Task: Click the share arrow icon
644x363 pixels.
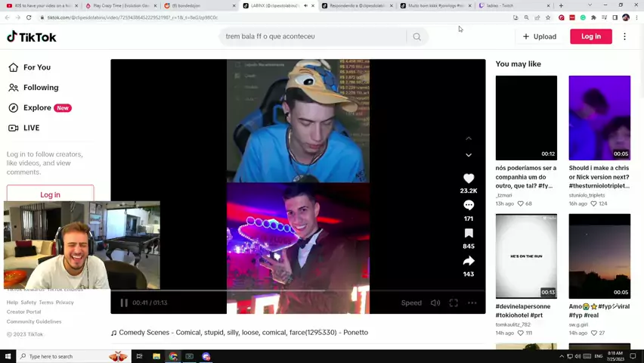Action: point(469,261)
